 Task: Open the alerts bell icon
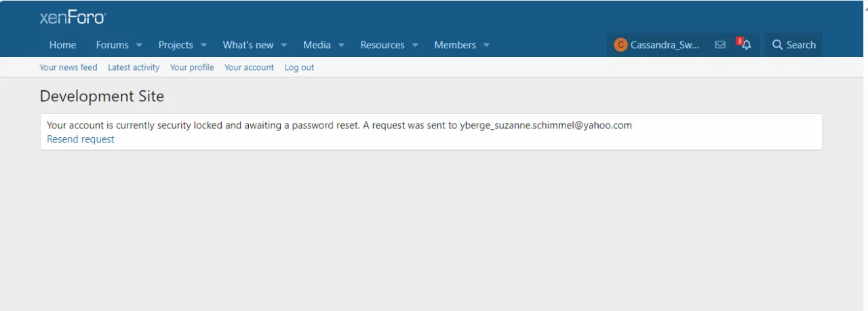[746, 45]
